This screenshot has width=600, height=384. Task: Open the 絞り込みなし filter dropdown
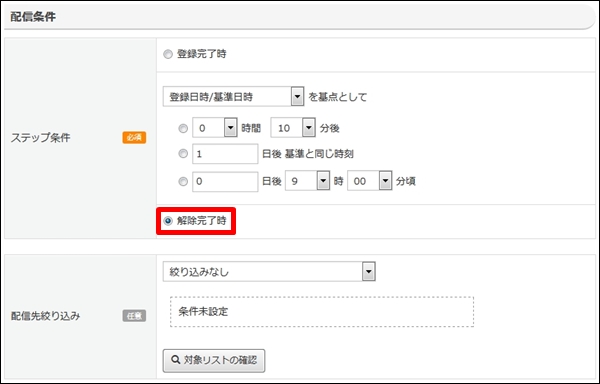(269, 272)
